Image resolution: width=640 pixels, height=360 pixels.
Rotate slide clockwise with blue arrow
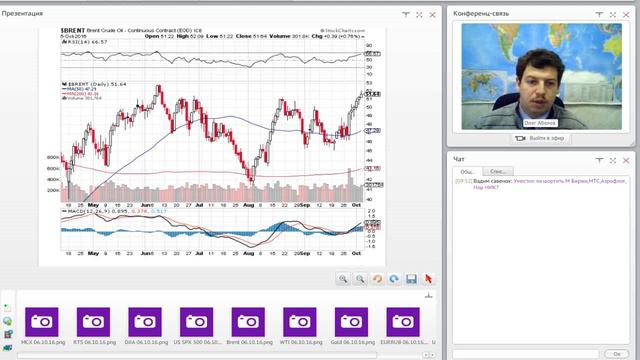tap(394, 279)
